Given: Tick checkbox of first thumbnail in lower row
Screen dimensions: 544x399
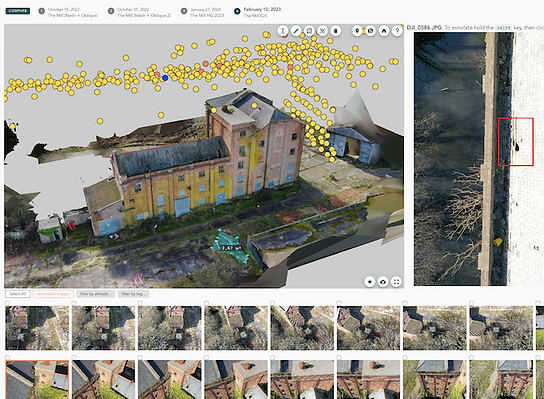Looking at the screenshot, I should (x=8, y=357).
